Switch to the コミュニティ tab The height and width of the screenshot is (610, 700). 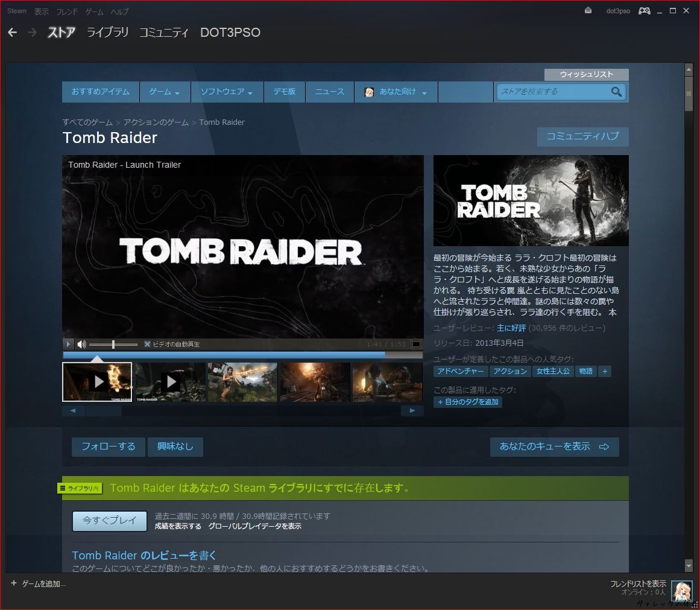(x=164, y=32)
